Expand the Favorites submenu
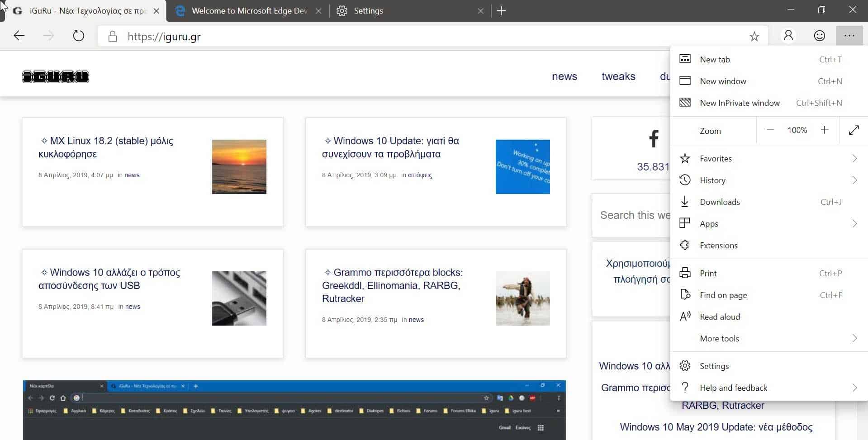Screen dimensions: 868x440 point(769,158)
